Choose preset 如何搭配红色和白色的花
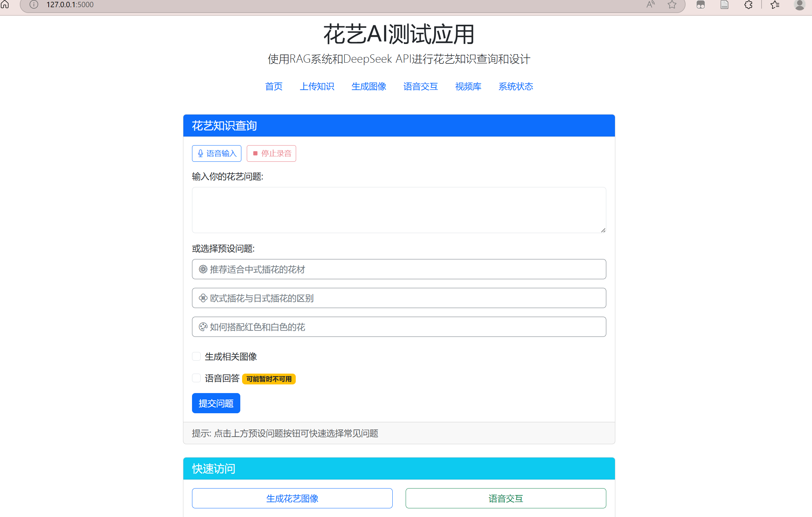 click(399, 327)
